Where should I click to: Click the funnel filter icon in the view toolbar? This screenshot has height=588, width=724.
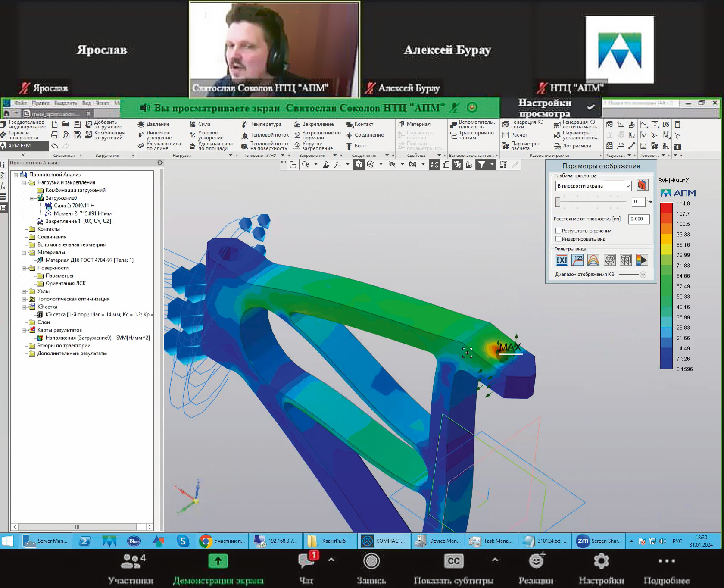coord(482,164)
